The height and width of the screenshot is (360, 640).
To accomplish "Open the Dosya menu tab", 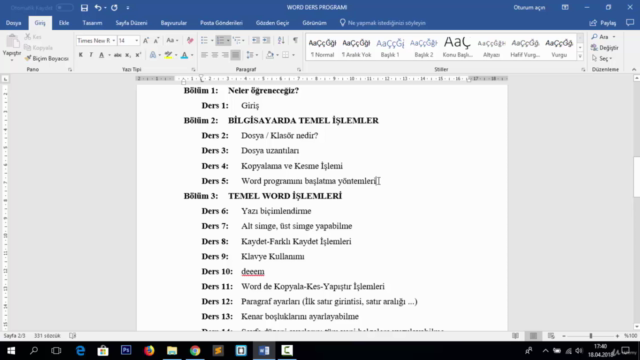I will click(13, 23).
